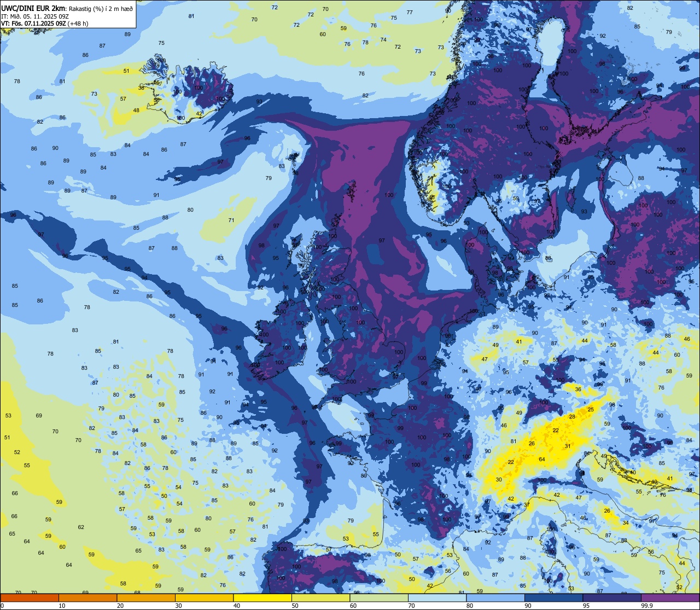Viewport: 700px width, 610px height.
Task: Click the "10" label below the color bar
Action: click(62, 606)
